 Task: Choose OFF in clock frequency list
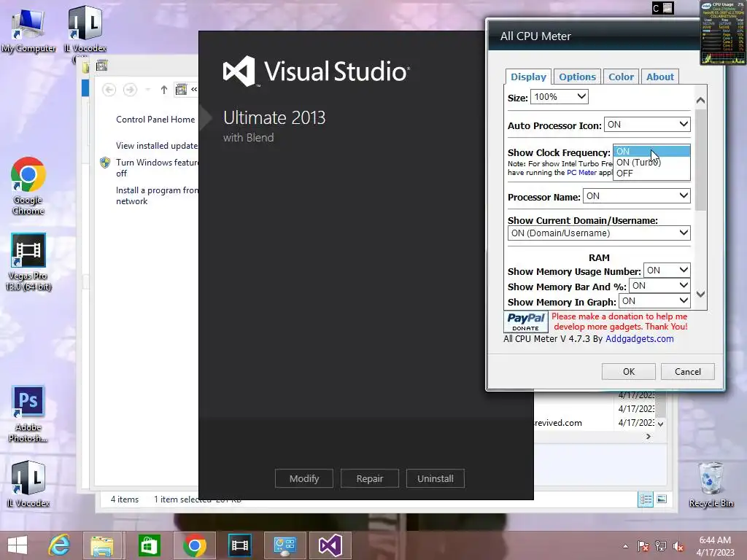click(651, 174)
